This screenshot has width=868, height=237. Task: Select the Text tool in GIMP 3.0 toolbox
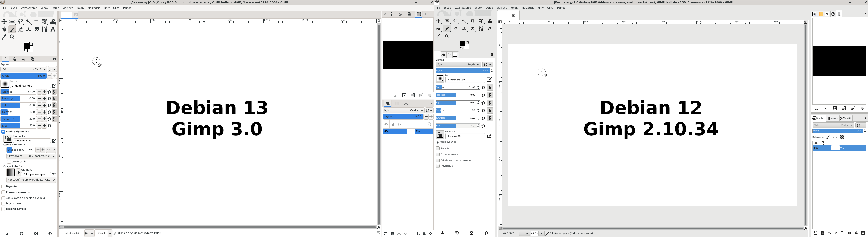pos(53,30)
